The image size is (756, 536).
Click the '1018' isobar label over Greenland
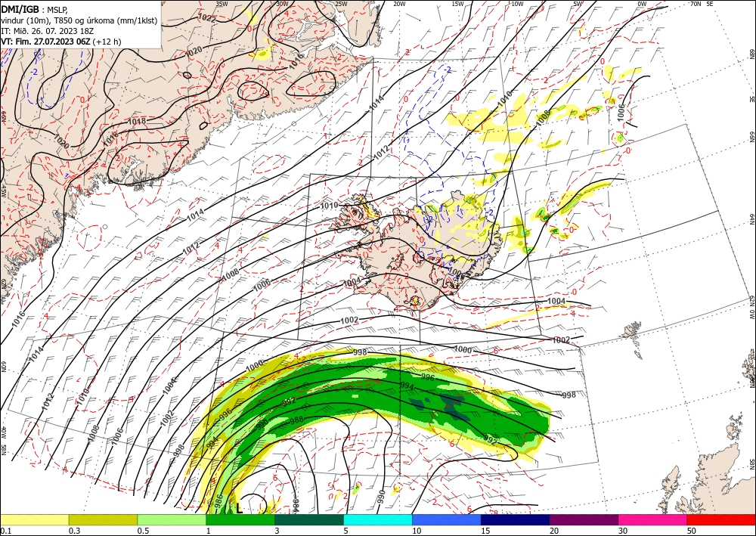(x=137, y=122)
